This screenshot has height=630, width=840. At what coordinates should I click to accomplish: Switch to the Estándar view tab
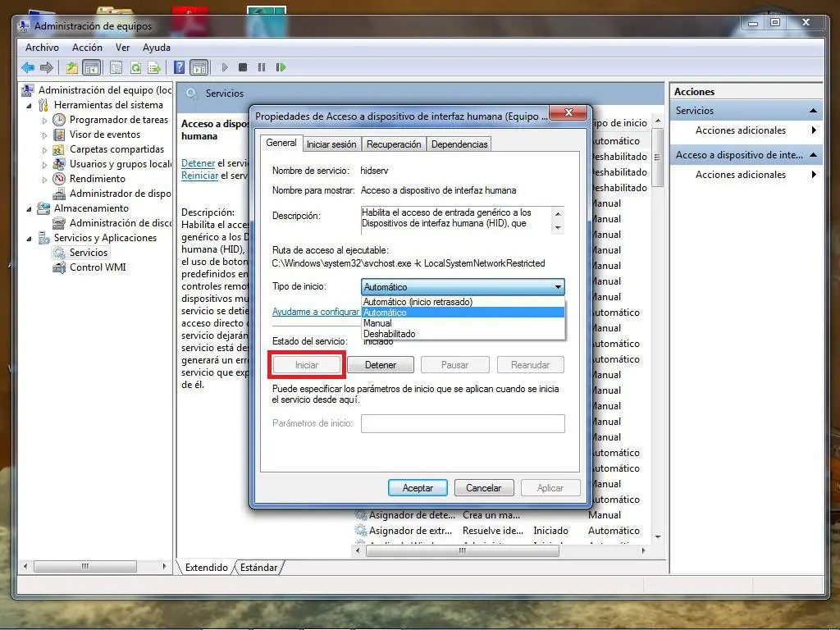tap(258, 568)
